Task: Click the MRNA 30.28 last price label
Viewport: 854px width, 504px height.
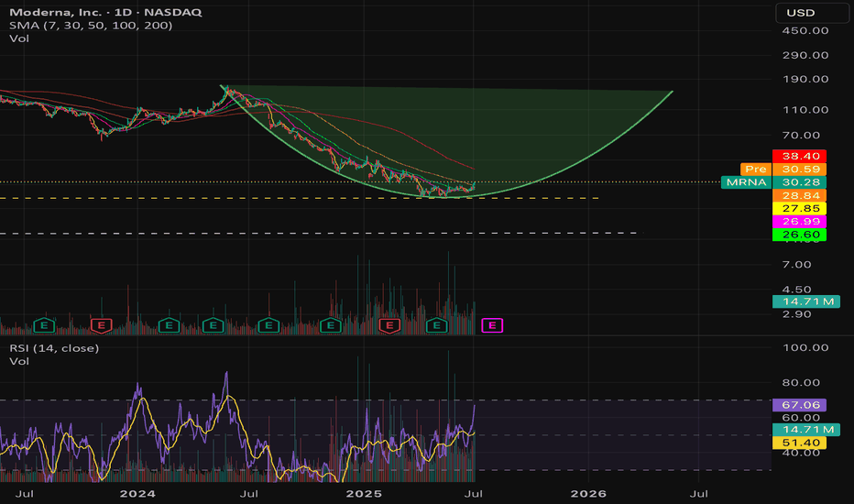Action: (773, 182)
